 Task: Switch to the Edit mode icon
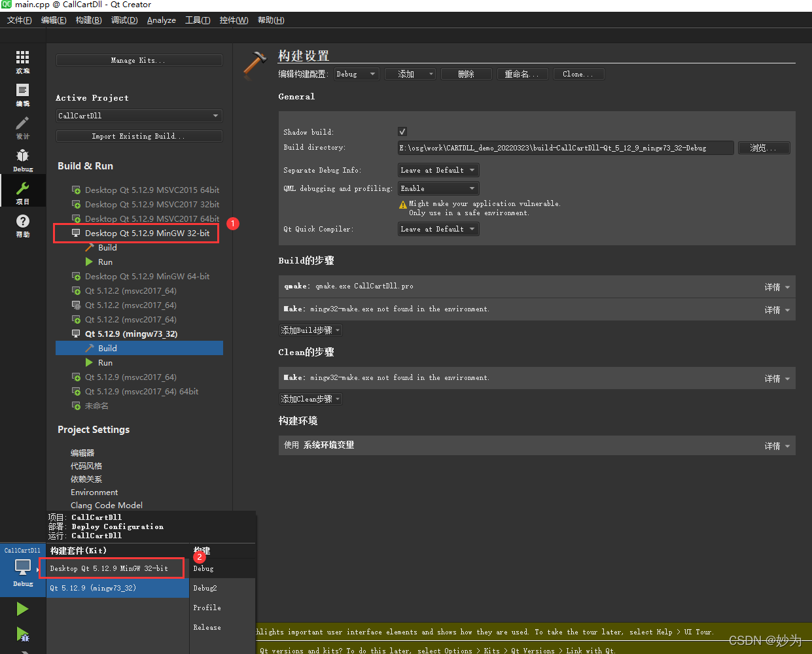coord(22,95)
